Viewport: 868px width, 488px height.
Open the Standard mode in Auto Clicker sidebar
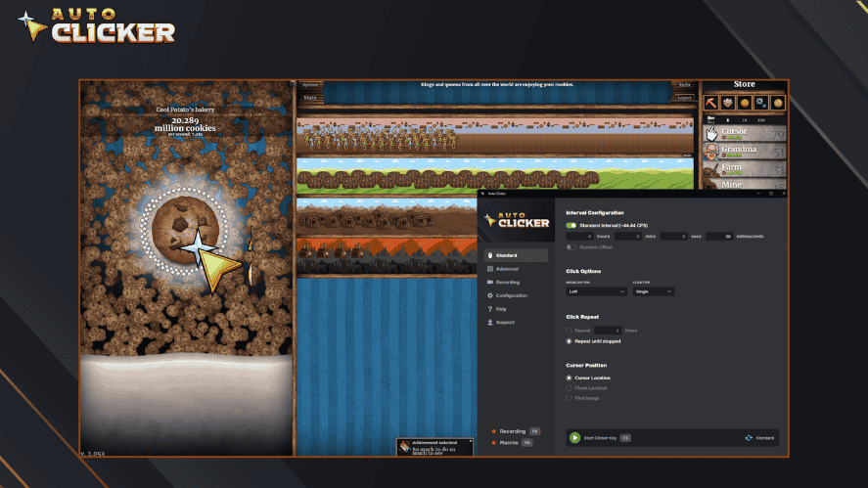pyautogui.click(x=516, y=255)
